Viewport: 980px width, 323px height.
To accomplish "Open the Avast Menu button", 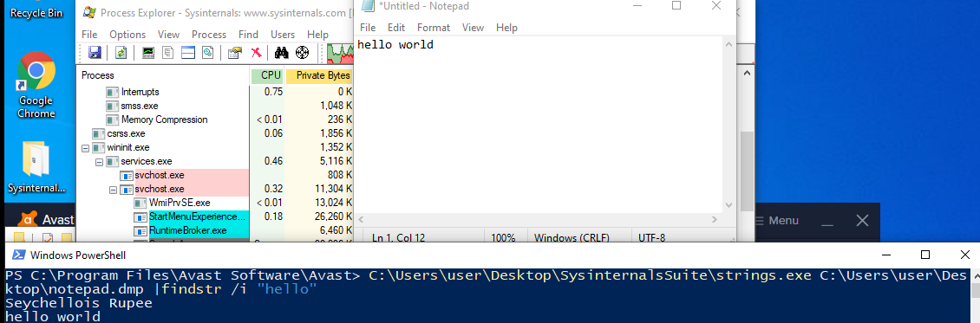I will (x=777, y=220).
